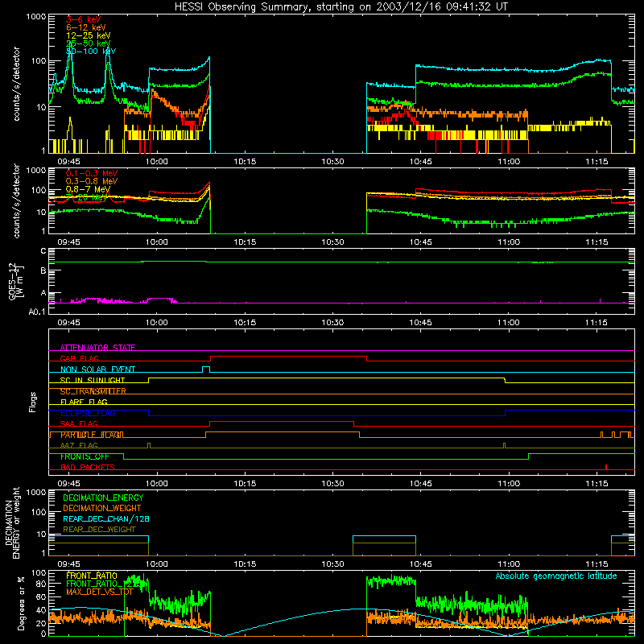Select the 'NON_SOLAR_EVENT' flag label
Screen dimensions: 644x644
pos(97,369)
